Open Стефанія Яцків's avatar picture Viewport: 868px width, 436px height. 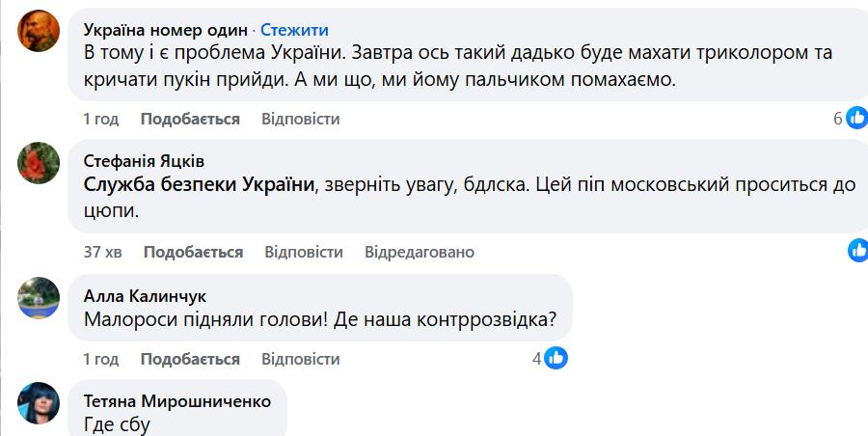[x=40, y=161]
